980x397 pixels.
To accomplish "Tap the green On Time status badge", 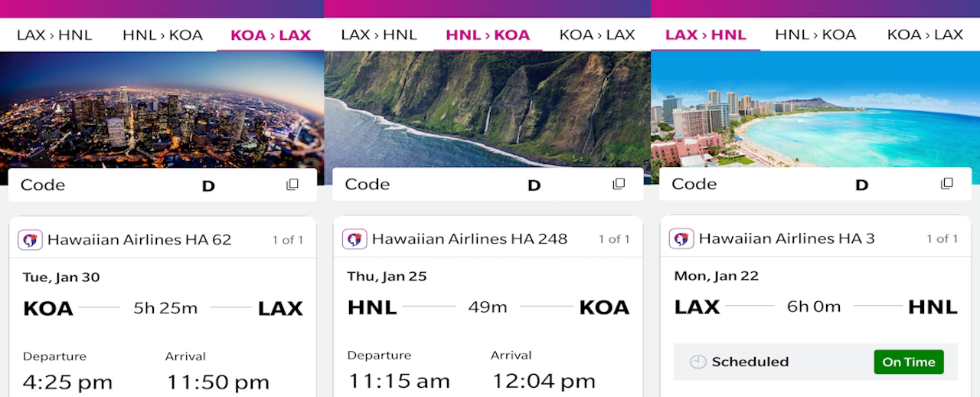I will (x=908, y=362).
